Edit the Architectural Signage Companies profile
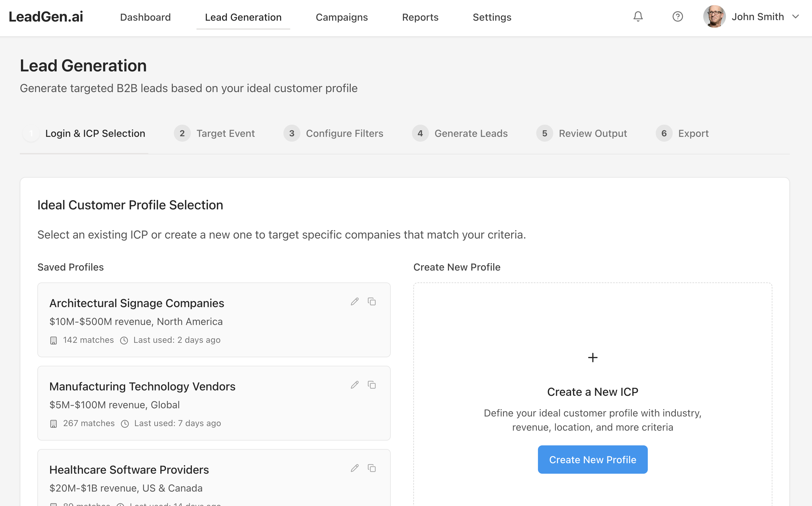Screen dimensions: 812x506 click(x=354, y=301)
